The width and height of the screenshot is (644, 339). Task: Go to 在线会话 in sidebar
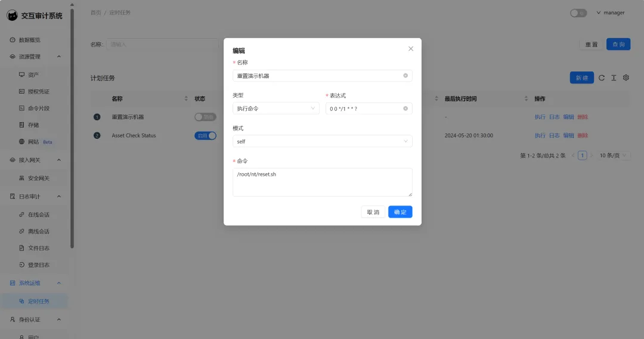(38, 214)
